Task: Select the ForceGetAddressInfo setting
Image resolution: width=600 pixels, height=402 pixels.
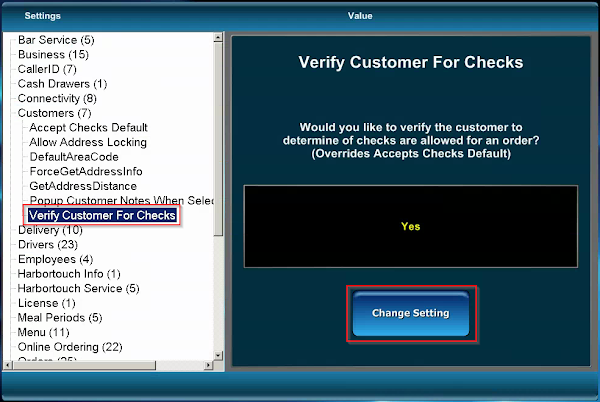Action: 85,172
